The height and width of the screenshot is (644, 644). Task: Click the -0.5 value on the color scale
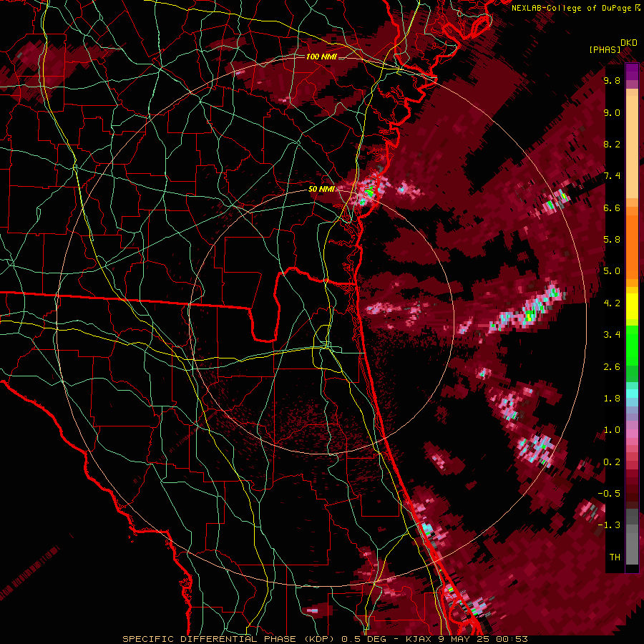point(609,494)
